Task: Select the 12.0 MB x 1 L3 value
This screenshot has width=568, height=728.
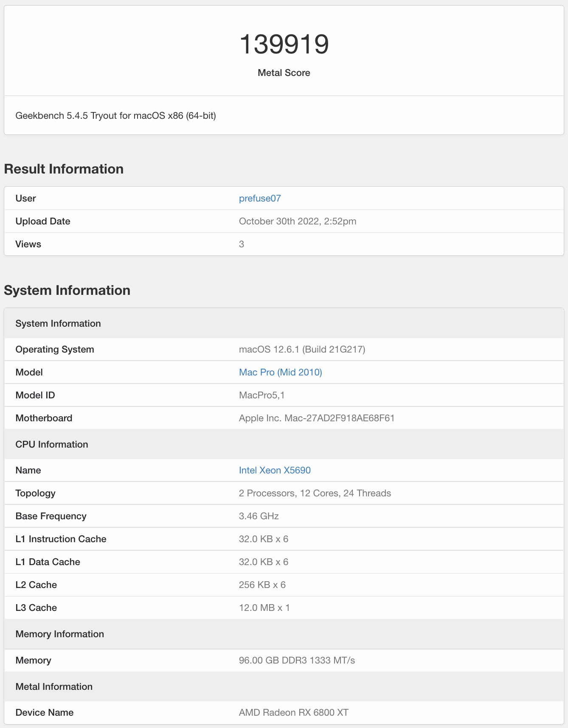Action: [264, 608]
